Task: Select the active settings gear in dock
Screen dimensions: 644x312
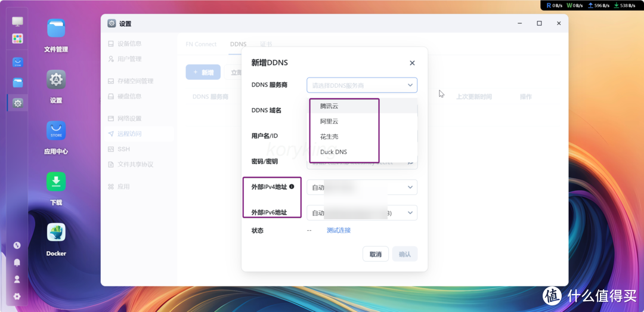Action: [18, 103]
